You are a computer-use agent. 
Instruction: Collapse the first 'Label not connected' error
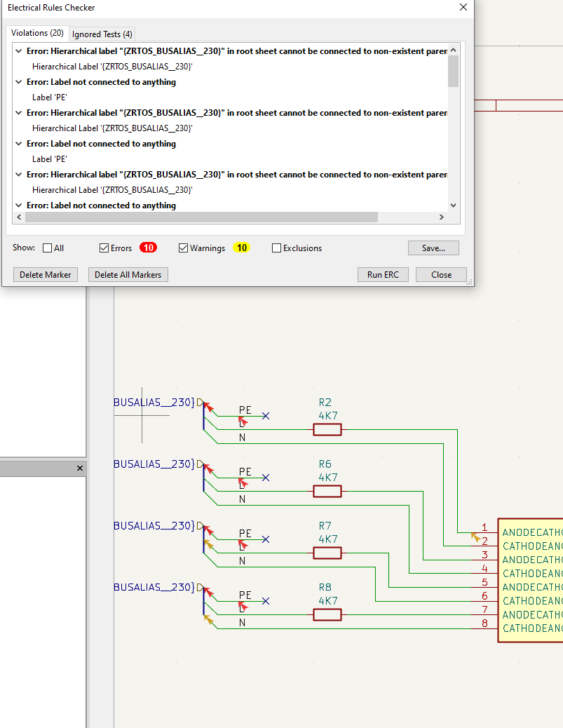tap(20, 82)
